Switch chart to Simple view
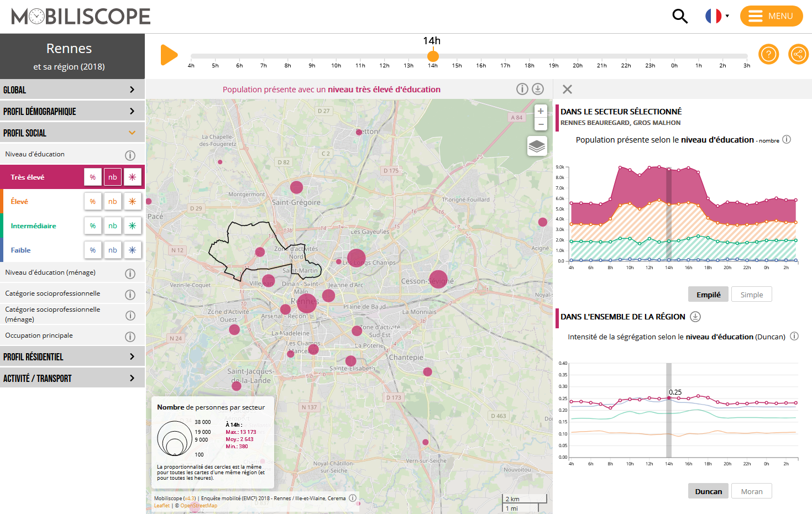 (751, 295)
